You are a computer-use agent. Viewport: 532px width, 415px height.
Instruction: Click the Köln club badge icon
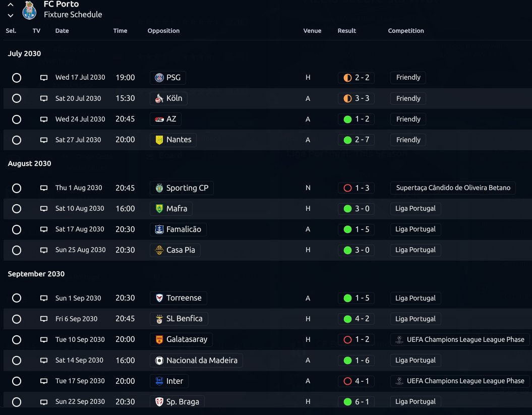tap(159, 98)
